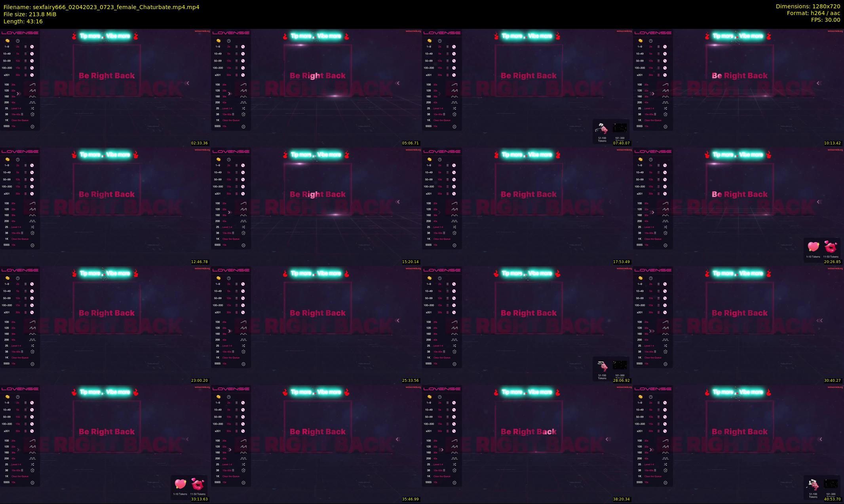Click the ramp pattern icon on row 100 in the 25:33.56 frame

[x=243, y=322]
